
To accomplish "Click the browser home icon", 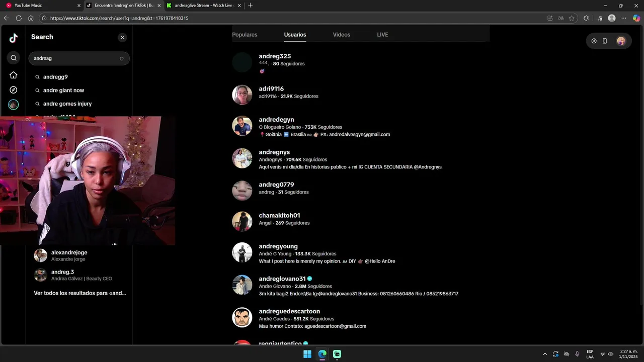I will click(x=31, y=18).
